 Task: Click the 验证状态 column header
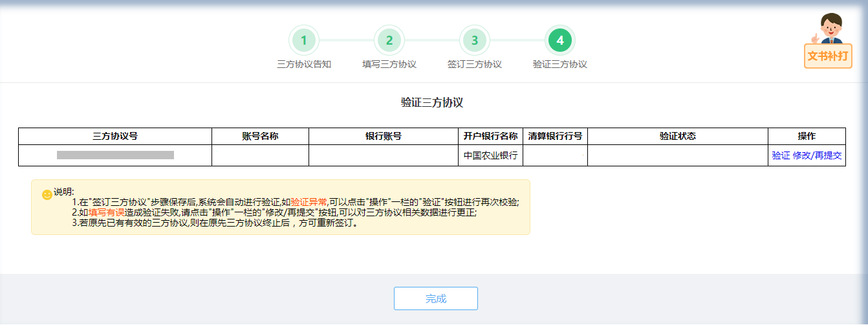point(678,136)
